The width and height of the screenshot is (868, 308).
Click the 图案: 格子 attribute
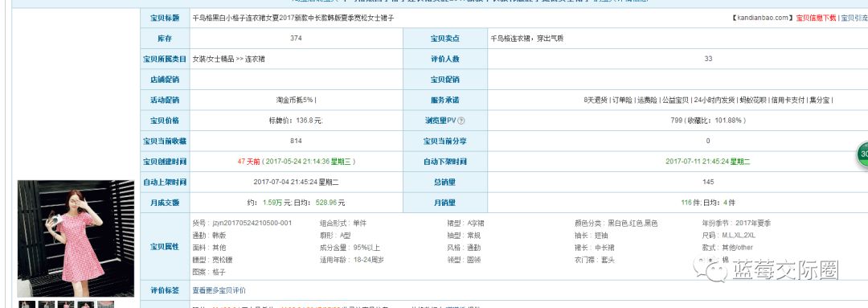(x=209, y=272)
